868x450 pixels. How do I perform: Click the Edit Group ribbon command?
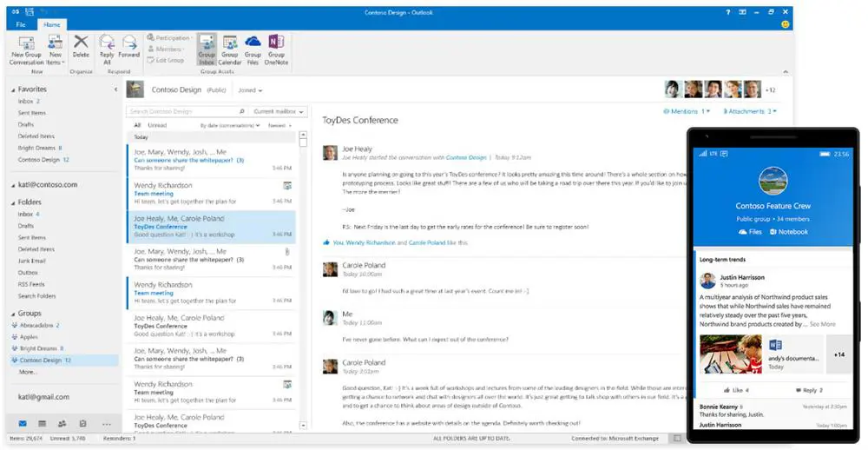click(x=166, y=60)
